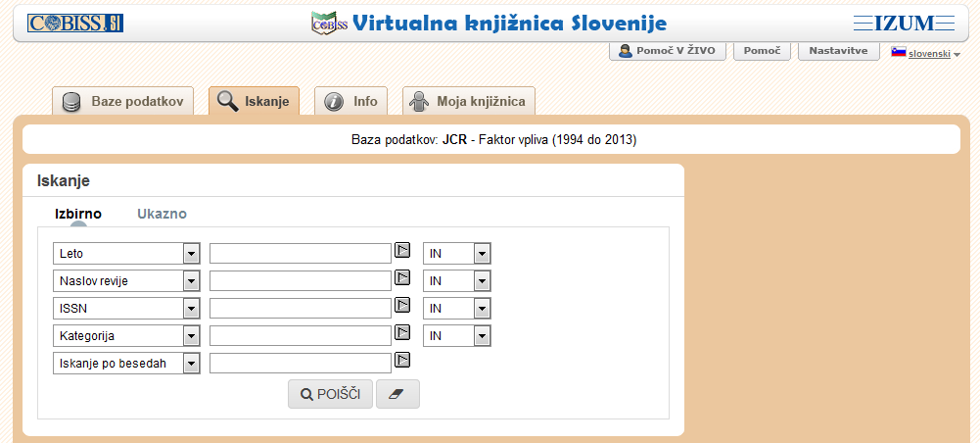Click the Naslov revije text input field

point(300,281)
